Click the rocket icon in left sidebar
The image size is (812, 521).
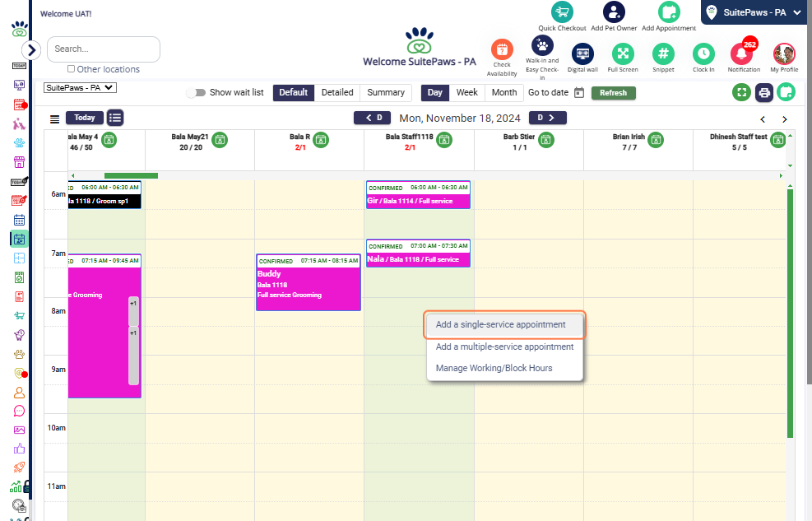(x=19, y=468)
